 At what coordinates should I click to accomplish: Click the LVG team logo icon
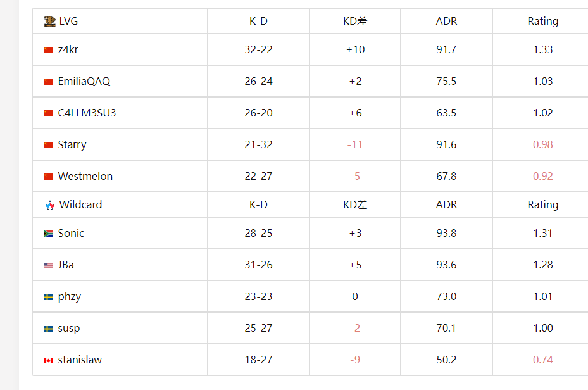point(49,22)
